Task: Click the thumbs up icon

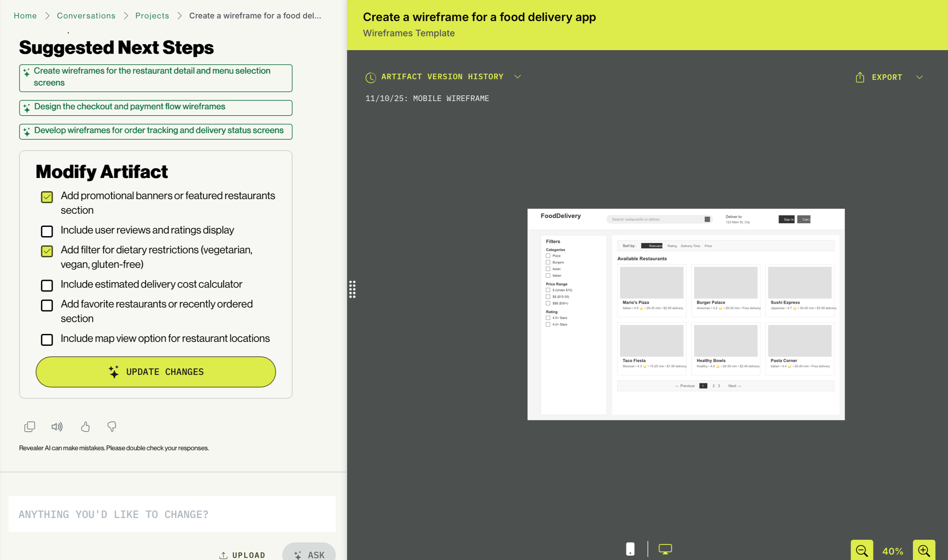Action: tap(85, 427)
